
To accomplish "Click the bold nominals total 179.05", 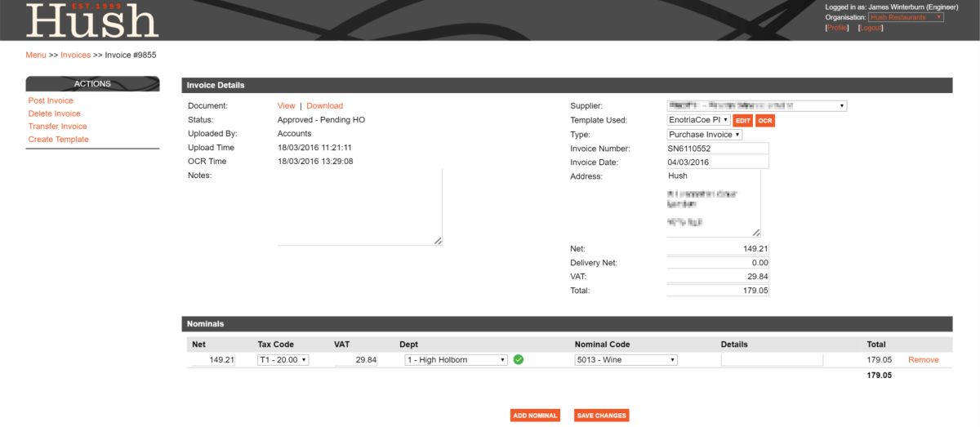I will pos(880,376).
